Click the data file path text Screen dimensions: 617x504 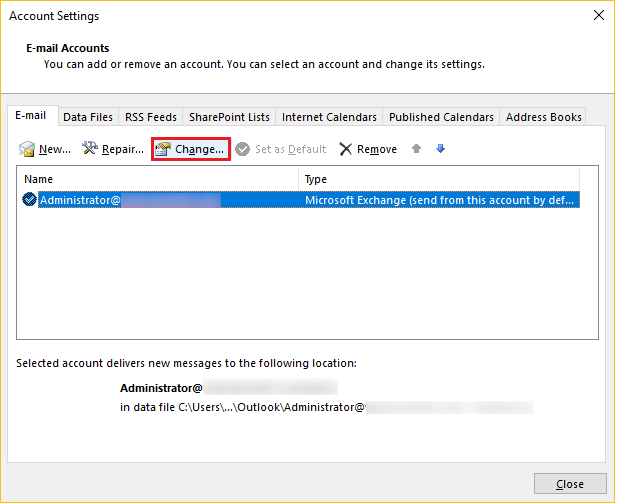243,407
